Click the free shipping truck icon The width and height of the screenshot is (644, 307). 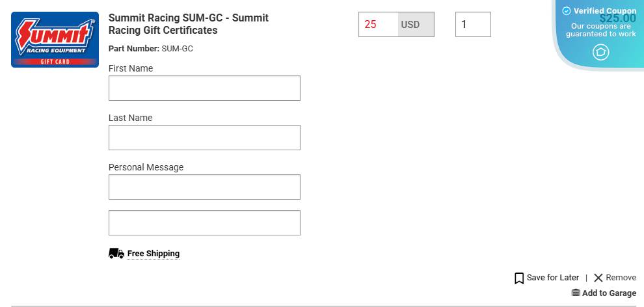(x=116, y=254)
